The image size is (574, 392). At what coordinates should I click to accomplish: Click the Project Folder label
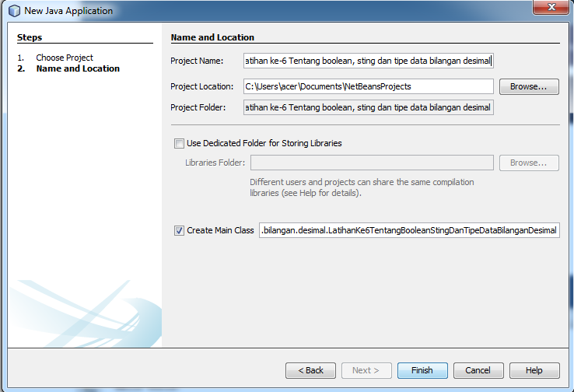click(198, 107)
